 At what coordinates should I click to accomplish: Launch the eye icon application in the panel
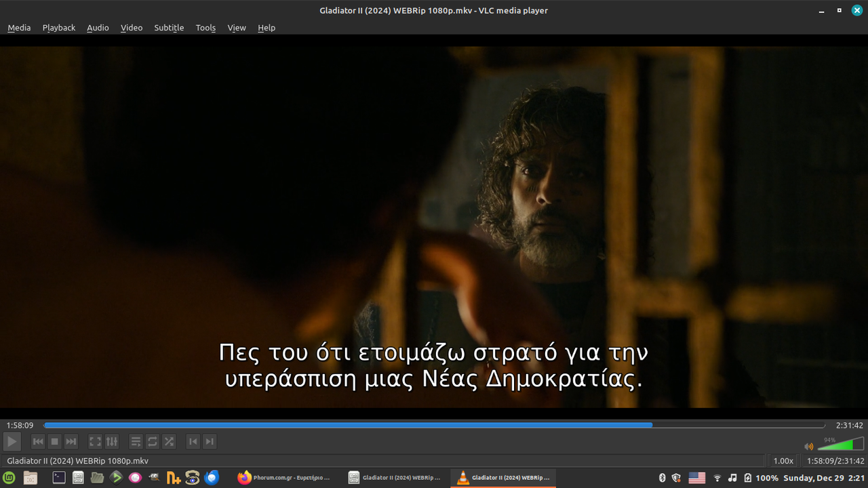[x=193, y=478]
